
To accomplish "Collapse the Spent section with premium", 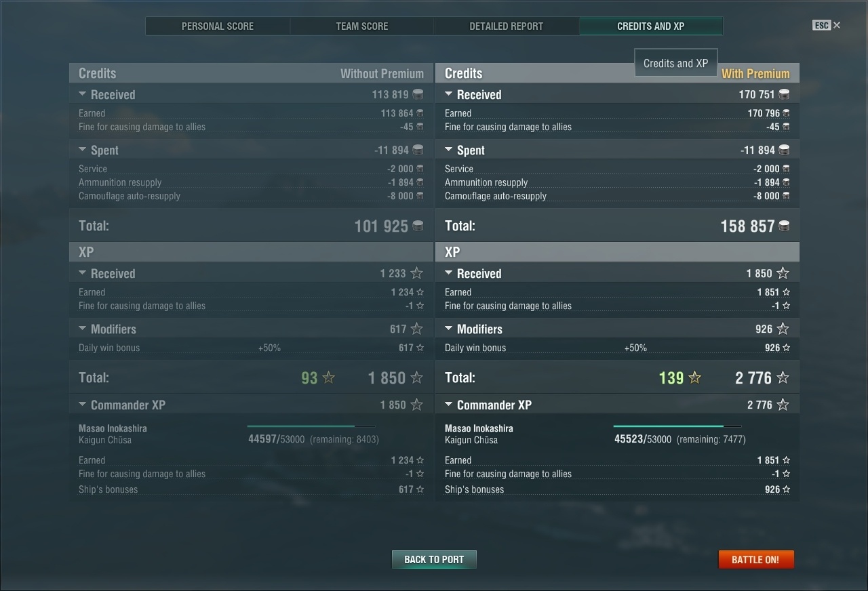I will click(x=449, y=150).
